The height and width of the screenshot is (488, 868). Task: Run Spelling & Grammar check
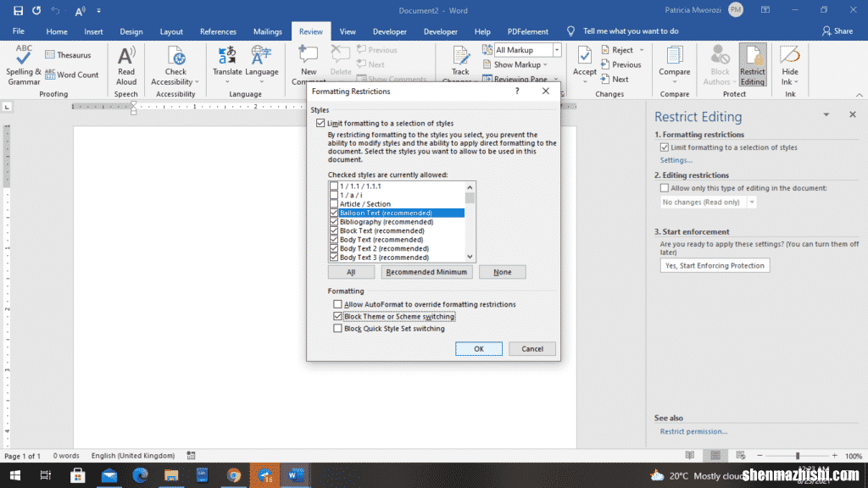(x=23, y=65)
